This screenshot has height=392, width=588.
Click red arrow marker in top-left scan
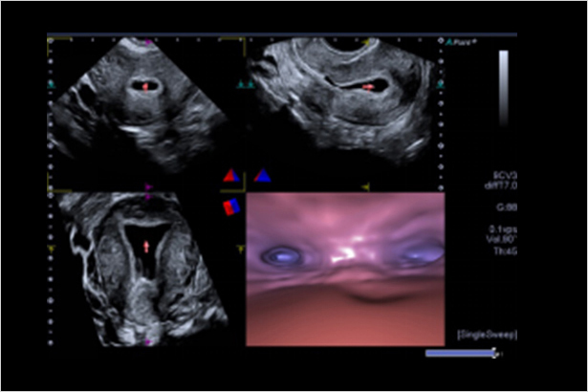pyautogui.click(x=145, y=86)
